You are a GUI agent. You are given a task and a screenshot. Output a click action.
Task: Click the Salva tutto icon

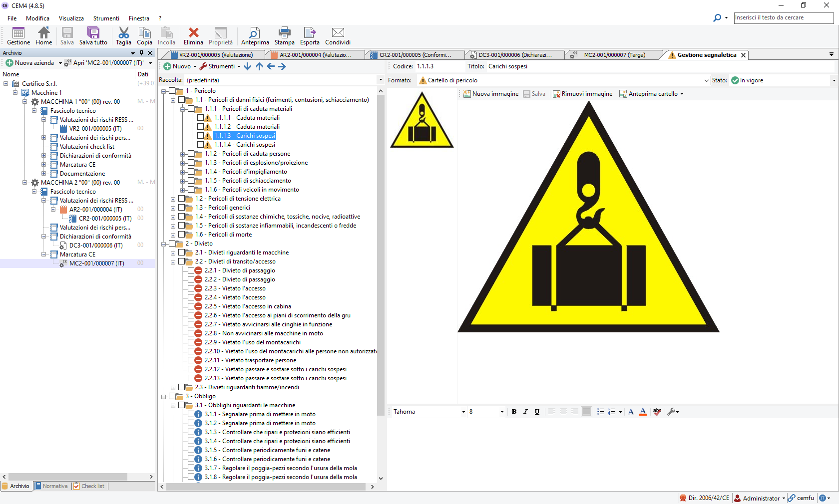point(93,33)
